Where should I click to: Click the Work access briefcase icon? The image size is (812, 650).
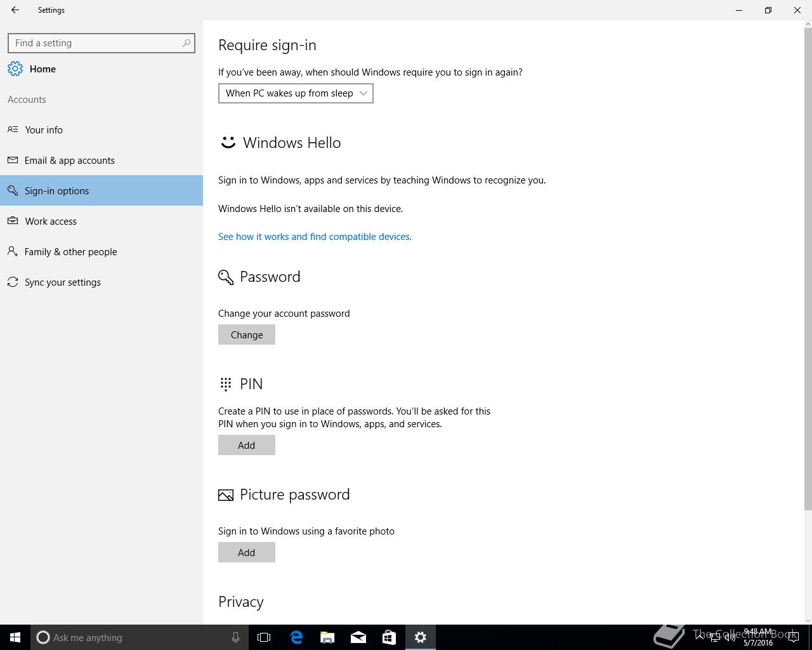pyautogui.click(x=13, y=221)
